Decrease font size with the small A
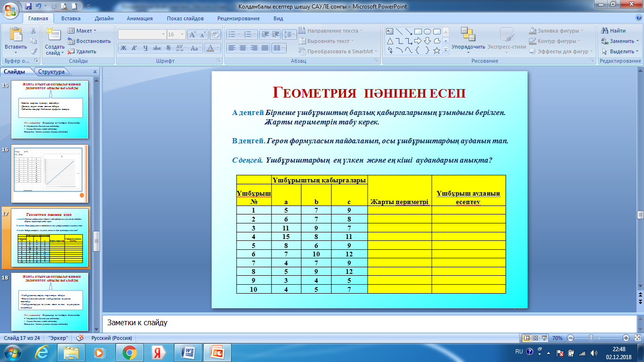Viewport: 644px width, 362px height. (203, 34)
